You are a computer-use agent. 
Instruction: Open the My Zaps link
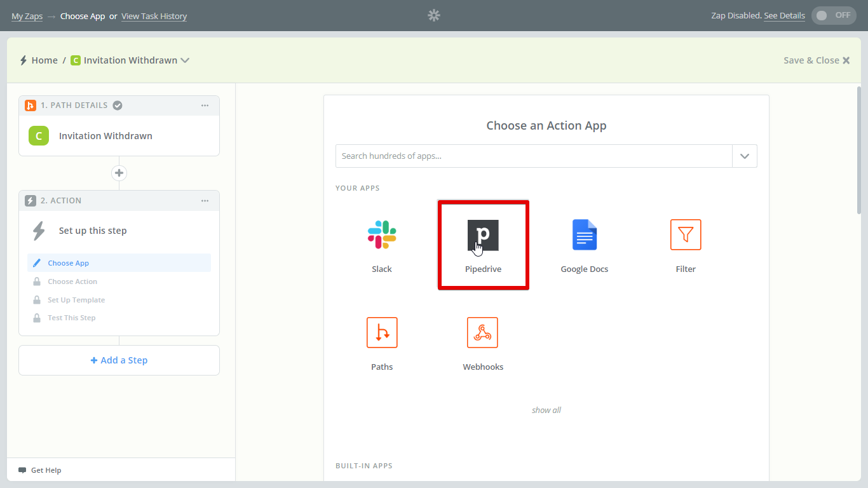click(27, 16)
